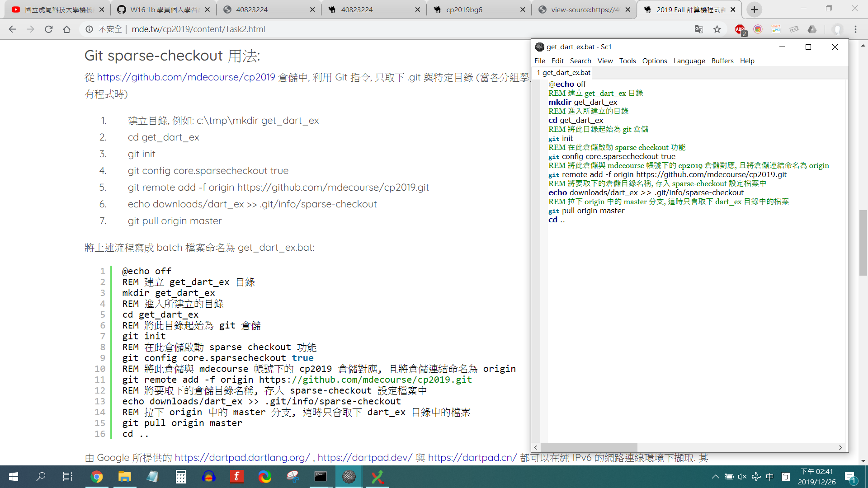Reload the current page
Image resolution: width=868 pixels, height=488 pixels.
(49, 29)
